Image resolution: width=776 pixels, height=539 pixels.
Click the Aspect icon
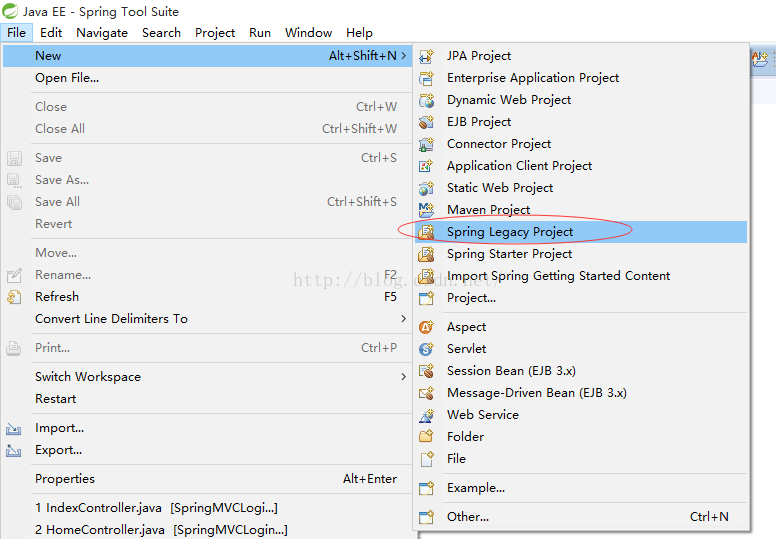click(426, 327)
